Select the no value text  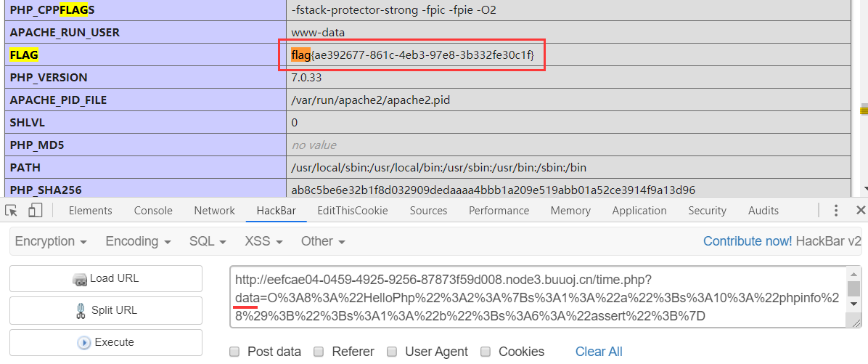coord(314,145)
